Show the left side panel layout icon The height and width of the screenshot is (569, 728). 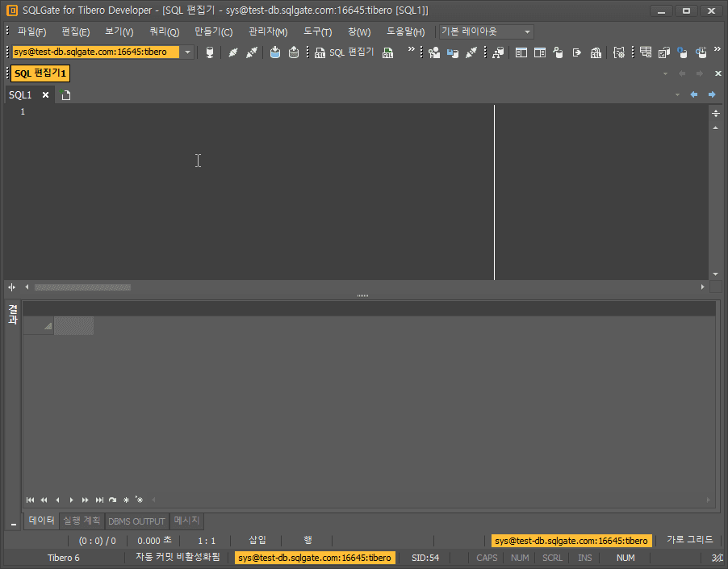click(x=521, y=52)
